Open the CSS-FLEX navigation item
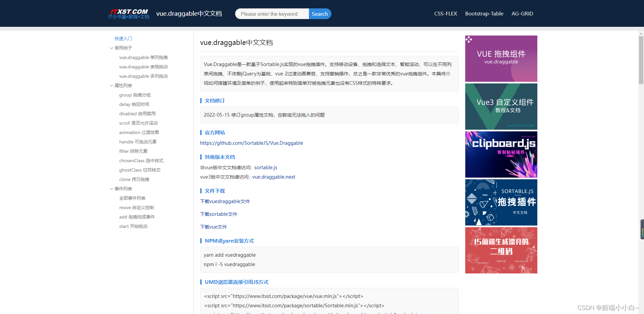Screen dimensions: 644x314 (x=445, y=14)
